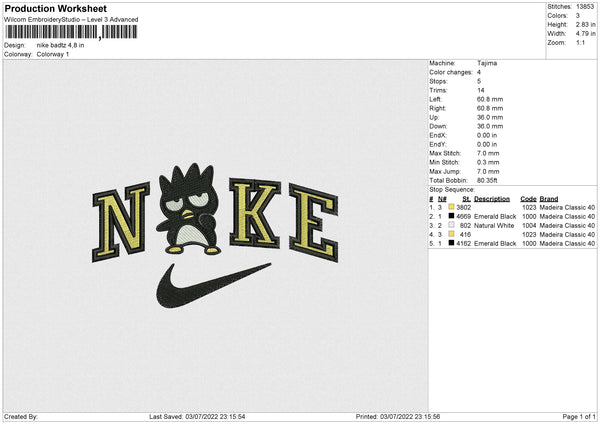Click the 'Stop Sequence:' heading
This screenshot has height=424, width=600.
[x=452, y=189]
